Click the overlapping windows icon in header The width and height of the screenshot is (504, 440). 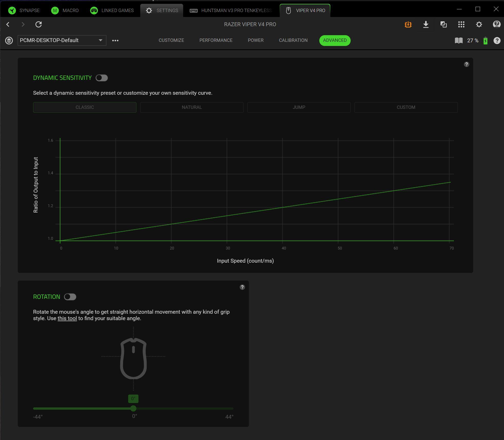tap(444, 24)
